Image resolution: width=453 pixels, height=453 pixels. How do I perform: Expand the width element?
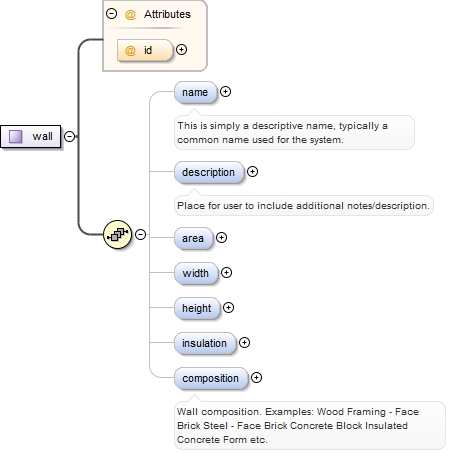(x=226, y=273)
